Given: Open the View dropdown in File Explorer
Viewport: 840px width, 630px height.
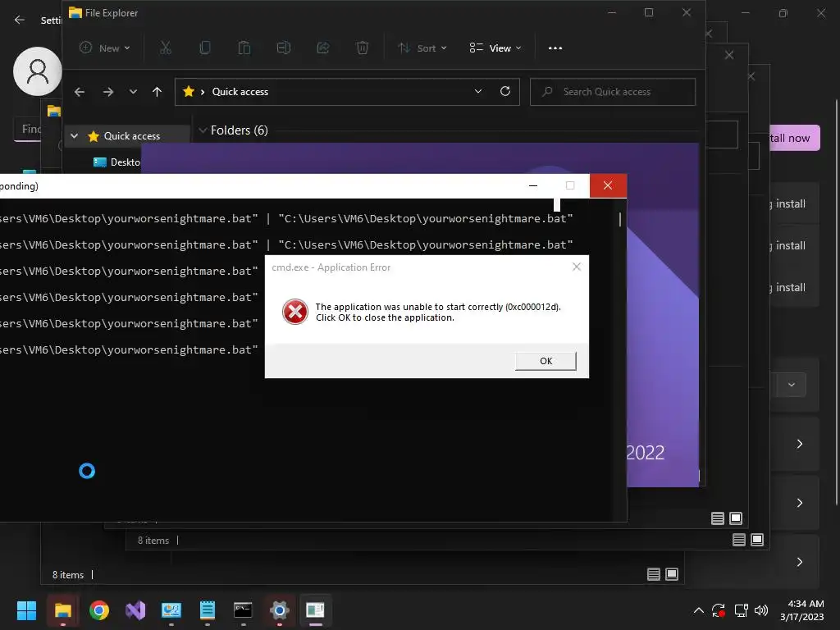Looking at the screenshot, I should tap(495, 48).
